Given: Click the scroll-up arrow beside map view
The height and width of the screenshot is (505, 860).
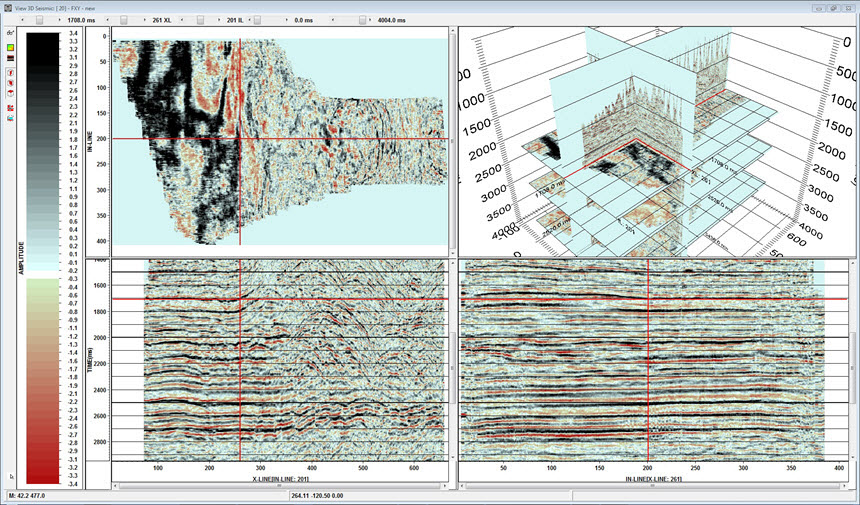Looking at the screenshot, I should pos(453,31).
